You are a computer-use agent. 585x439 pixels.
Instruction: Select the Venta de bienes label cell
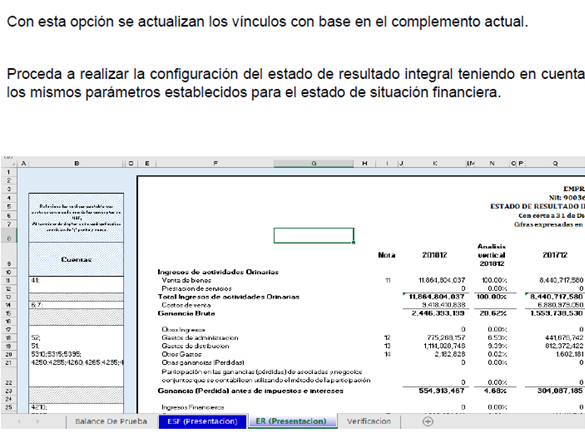[186, 280]
